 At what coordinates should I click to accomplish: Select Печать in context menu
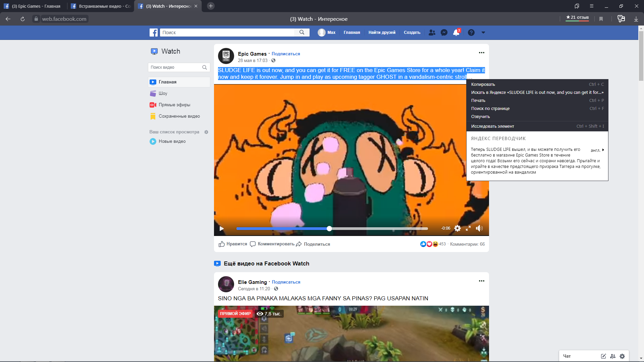pyautogui.click(x=537, y=101)
